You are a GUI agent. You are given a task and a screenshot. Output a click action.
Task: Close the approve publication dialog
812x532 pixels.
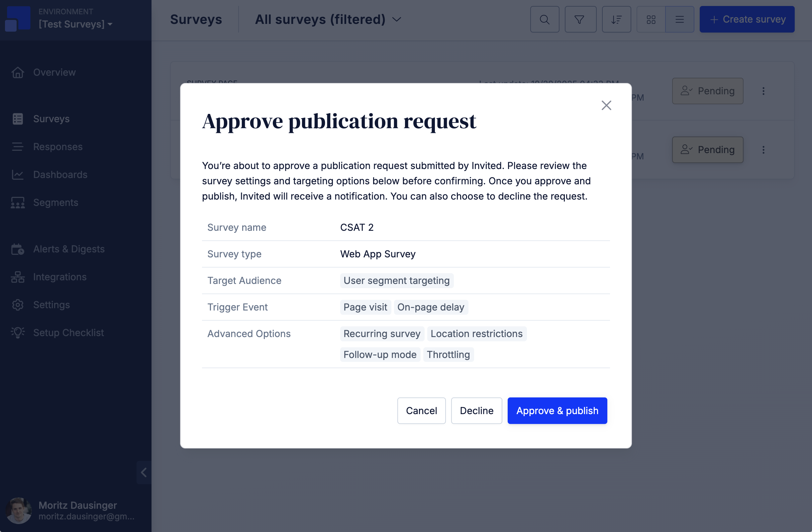click(606, 105)
